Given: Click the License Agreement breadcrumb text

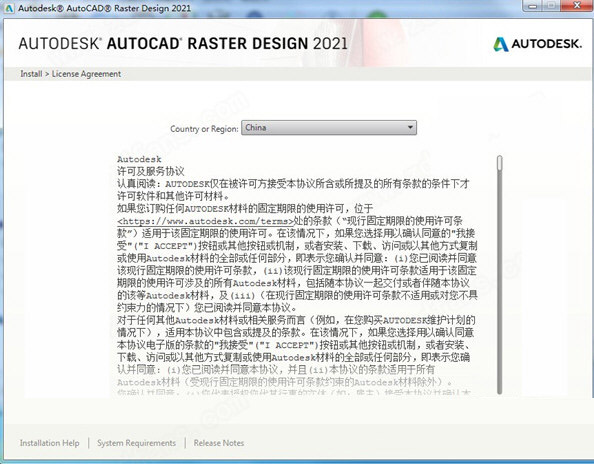Looking at the screenshot, I should pos(86,74).
